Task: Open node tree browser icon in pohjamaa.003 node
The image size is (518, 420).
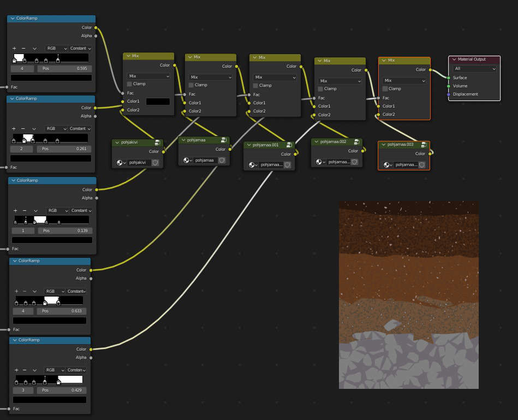Action: (x=388, y=165)
